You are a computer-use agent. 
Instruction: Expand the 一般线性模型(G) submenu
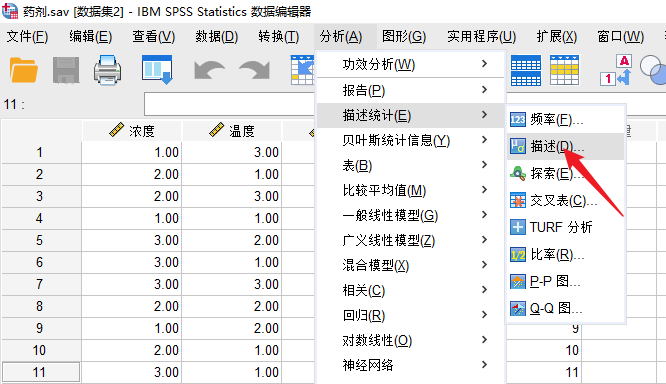click(x=411, y=215)
